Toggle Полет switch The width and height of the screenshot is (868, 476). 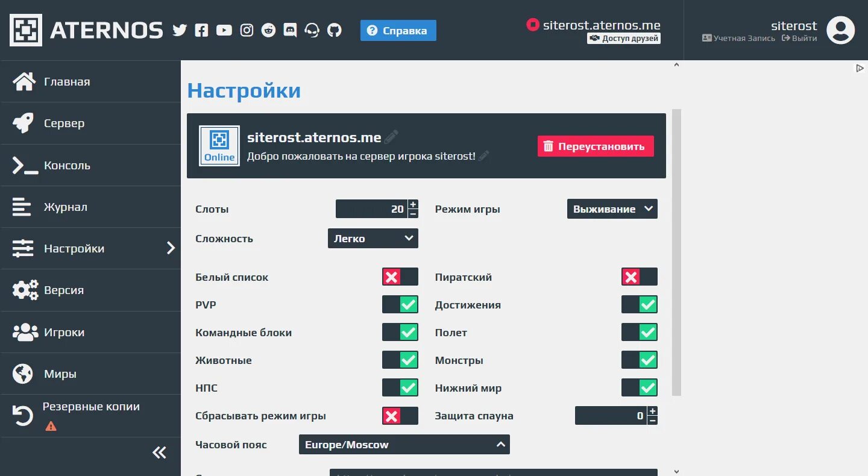[x=640, y=333]
